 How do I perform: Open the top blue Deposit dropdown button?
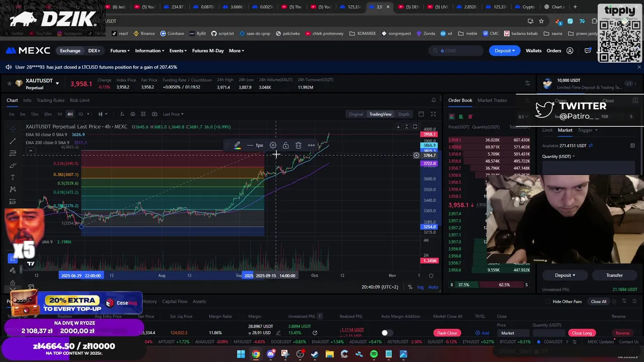[505, 51]
